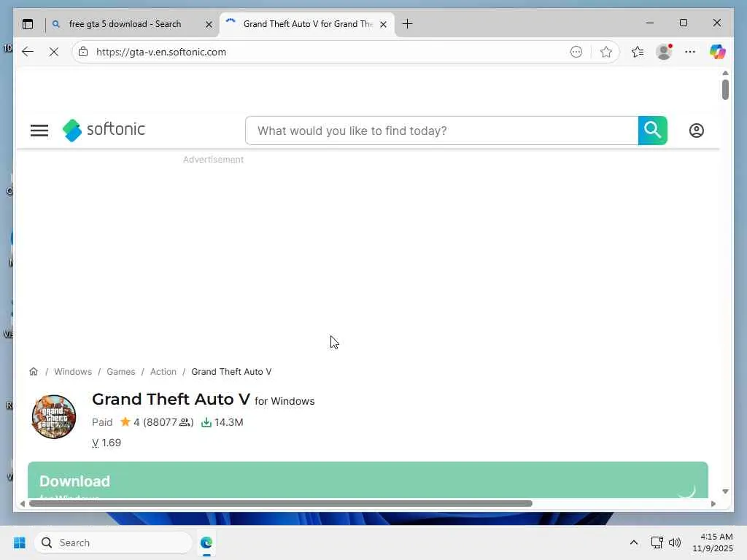Click the green Download button

coord(368,480)
